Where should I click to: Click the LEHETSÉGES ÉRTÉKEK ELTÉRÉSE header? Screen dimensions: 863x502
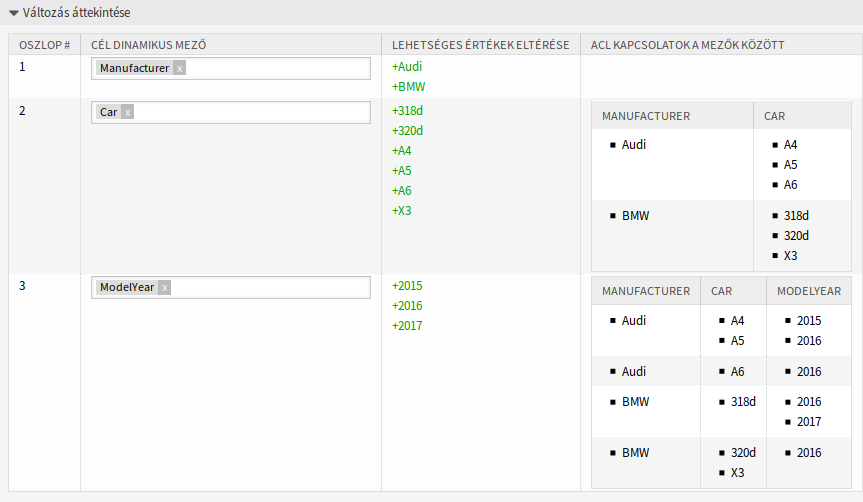click(480, 45)
